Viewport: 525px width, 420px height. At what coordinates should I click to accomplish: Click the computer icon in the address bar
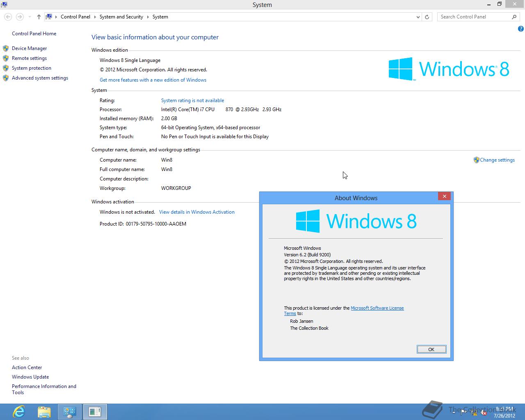pos(49,17)
